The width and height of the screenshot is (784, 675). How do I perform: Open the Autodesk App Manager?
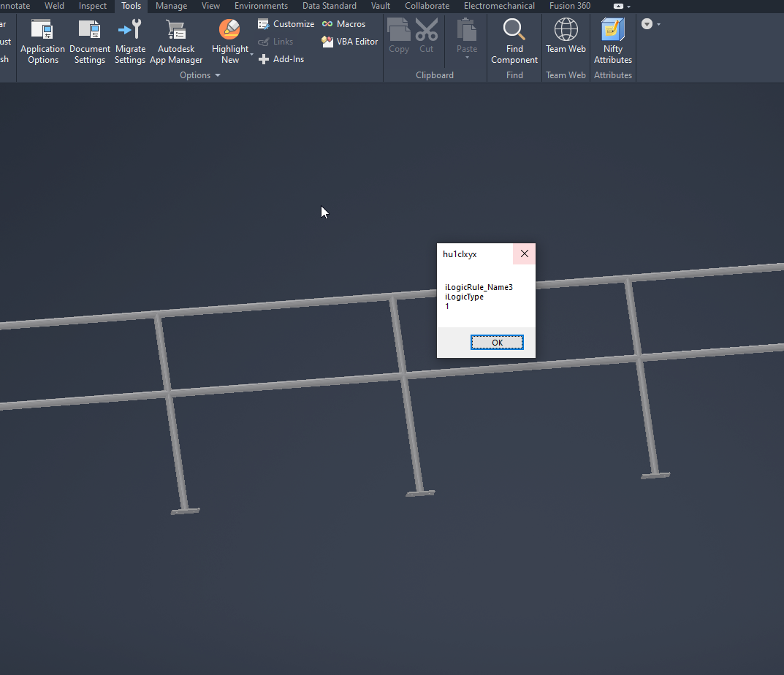tap(175, 40)
